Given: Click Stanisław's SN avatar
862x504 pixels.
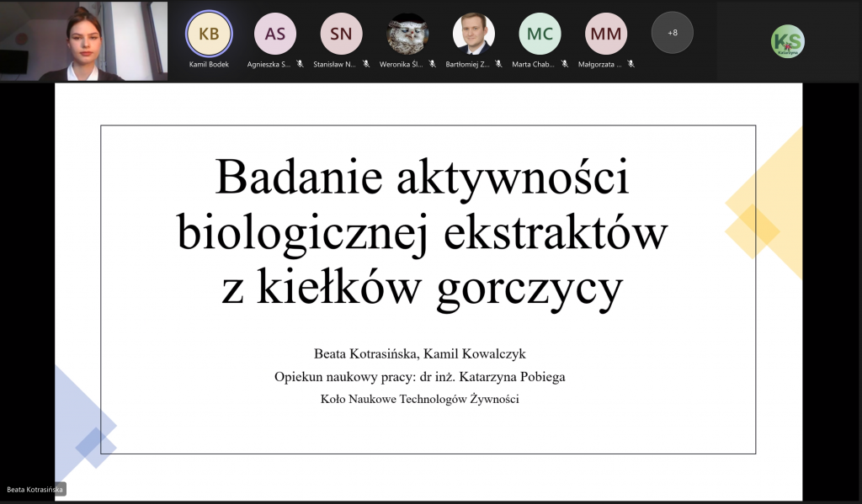Looking at the screenshot, I should (x=341, y=34).
